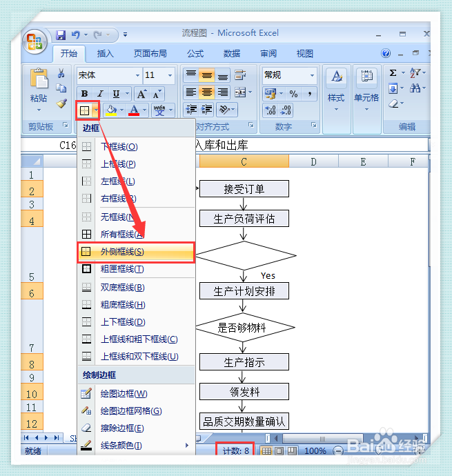Open the border dropdown arrow
Screen dimensions: 452x476
pyautogui.click(x=96, y=110)
